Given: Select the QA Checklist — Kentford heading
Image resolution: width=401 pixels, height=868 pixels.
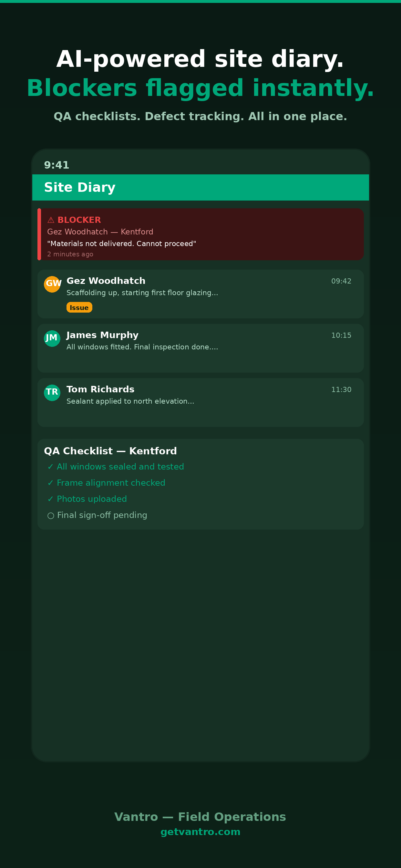Looking at the screenshot, I should click(x=110, y=451).
